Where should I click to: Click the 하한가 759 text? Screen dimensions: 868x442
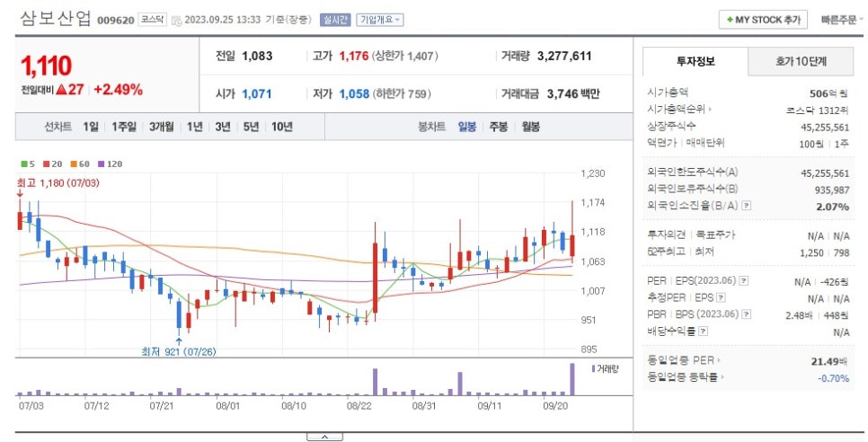pos(402,94)
